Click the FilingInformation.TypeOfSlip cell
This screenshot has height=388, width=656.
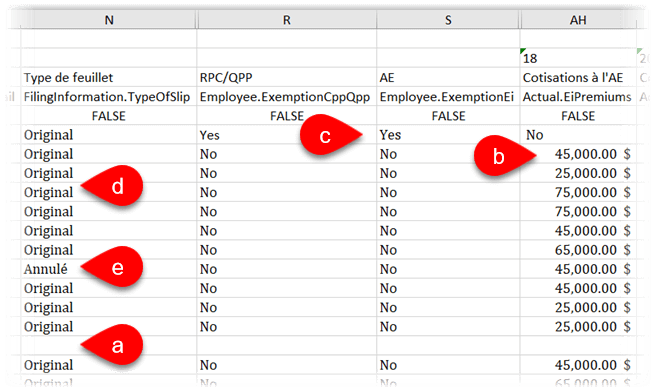tap(109, 97)
